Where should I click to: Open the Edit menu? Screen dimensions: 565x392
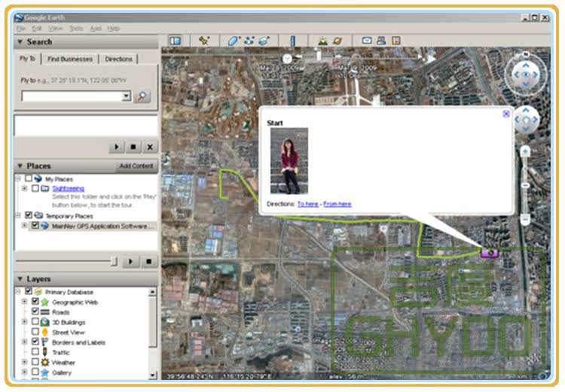[37, 29]
